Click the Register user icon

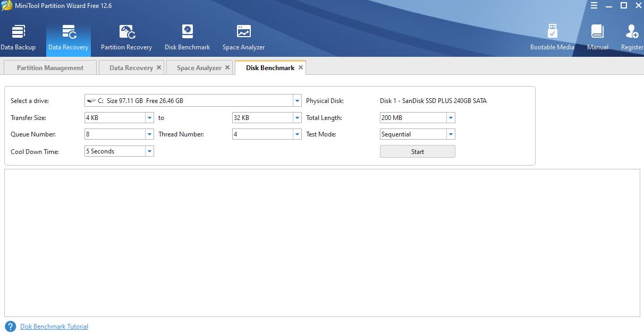[x=632, y=32]
